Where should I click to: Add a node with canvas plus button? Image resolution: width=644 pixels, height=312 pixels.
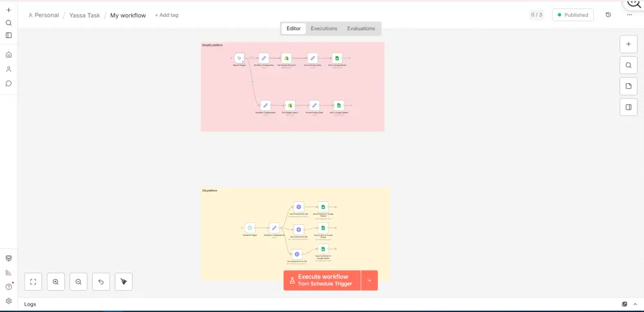click(629, 44)
